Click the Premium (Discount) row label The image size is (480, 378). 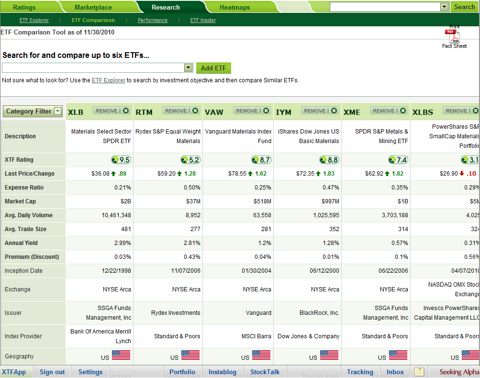pyautogui.click(x=32, y=257)
